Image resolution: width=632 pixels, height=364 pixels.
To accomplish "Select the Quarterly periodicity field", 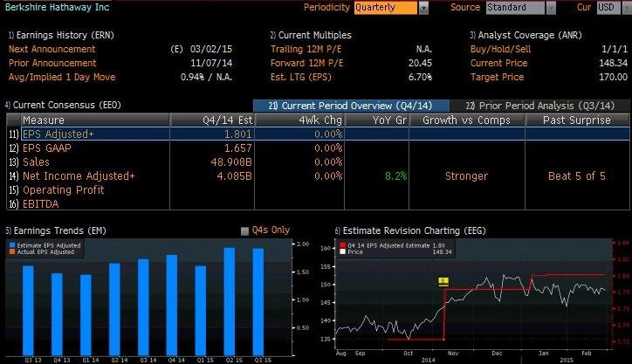I will tap(386, 8).
